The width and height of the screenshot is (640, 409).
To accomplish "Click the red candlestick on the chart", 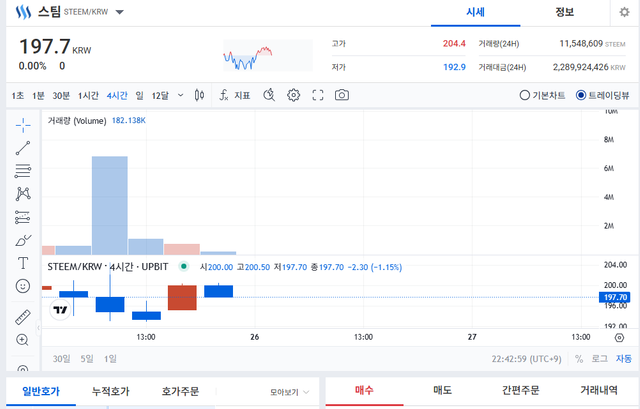I will point(182,298).
